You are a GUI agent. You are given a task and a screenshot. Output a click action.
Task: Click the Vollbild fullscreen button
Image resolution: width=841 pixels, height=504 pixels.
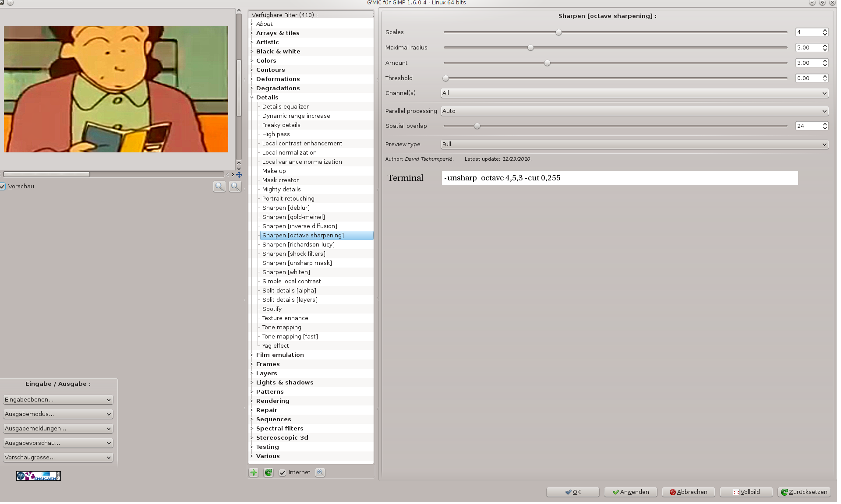pos(746,492)
